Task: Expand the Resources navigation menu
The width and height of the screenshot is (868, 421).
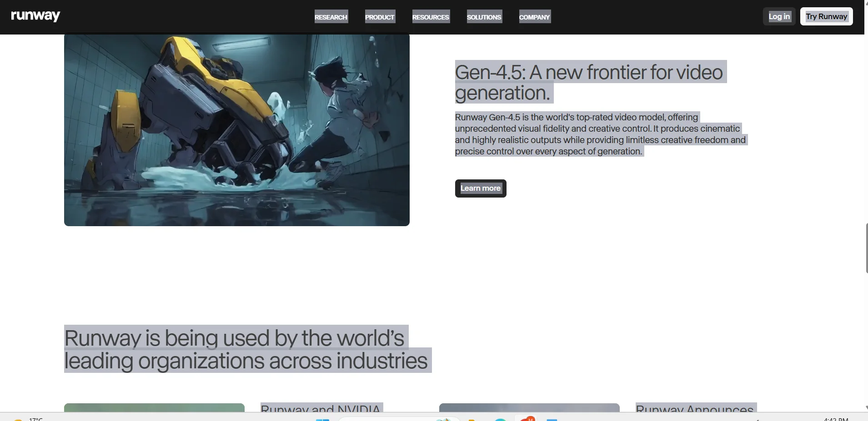Action: click(x=431, y=17)
